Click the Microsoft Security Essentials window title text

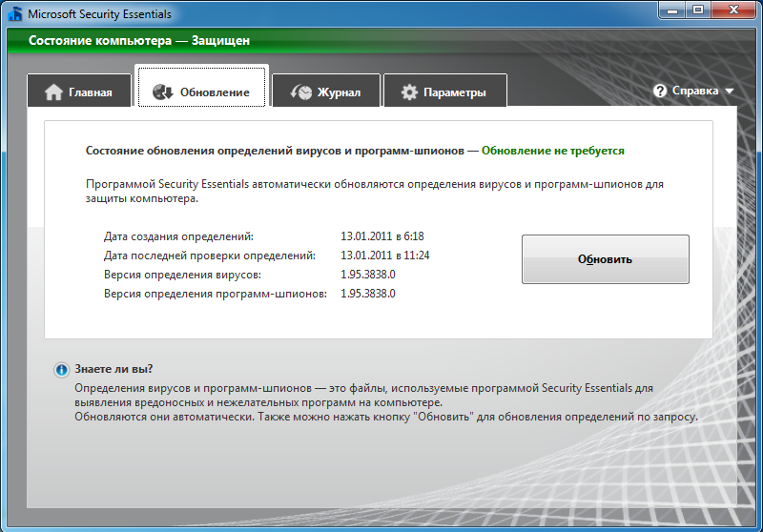point(99,14)
